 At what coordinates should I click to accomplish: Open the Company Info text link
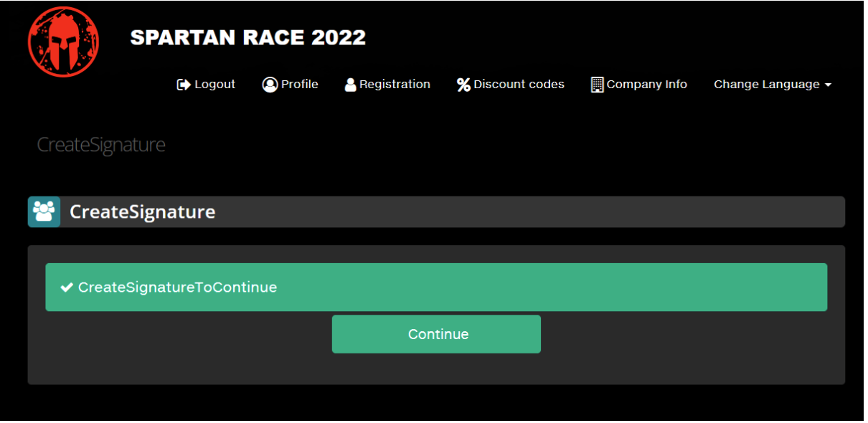pyautogui.click(x=646, y=85)
